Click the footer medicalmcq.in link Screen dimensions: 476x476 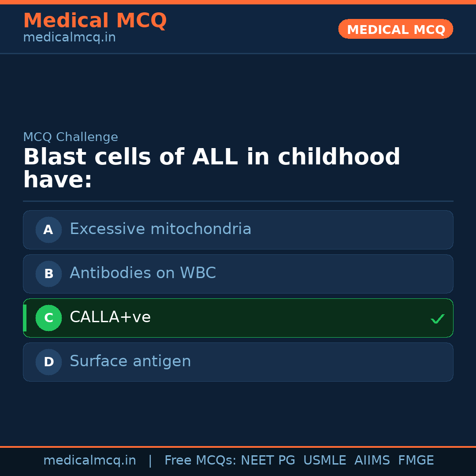[x=89, y=460]
